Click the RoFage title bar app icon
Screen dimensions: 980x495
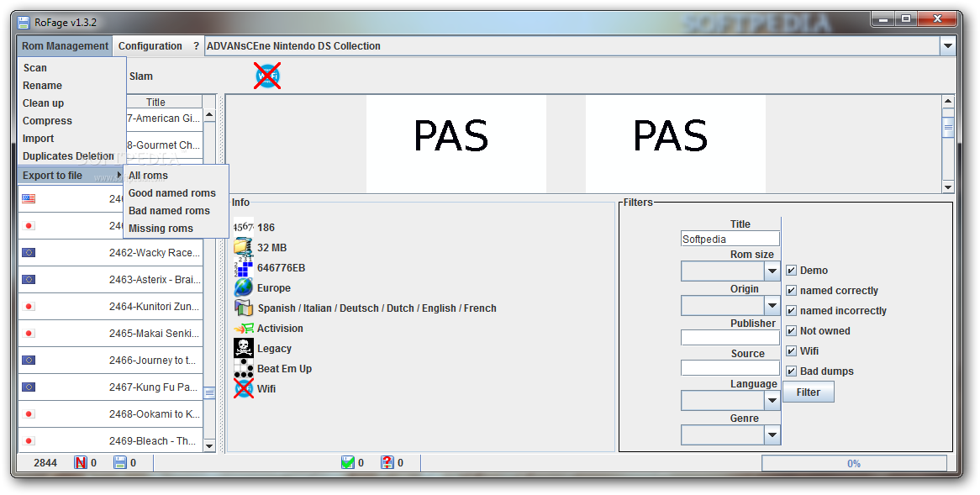coord(24,23)
